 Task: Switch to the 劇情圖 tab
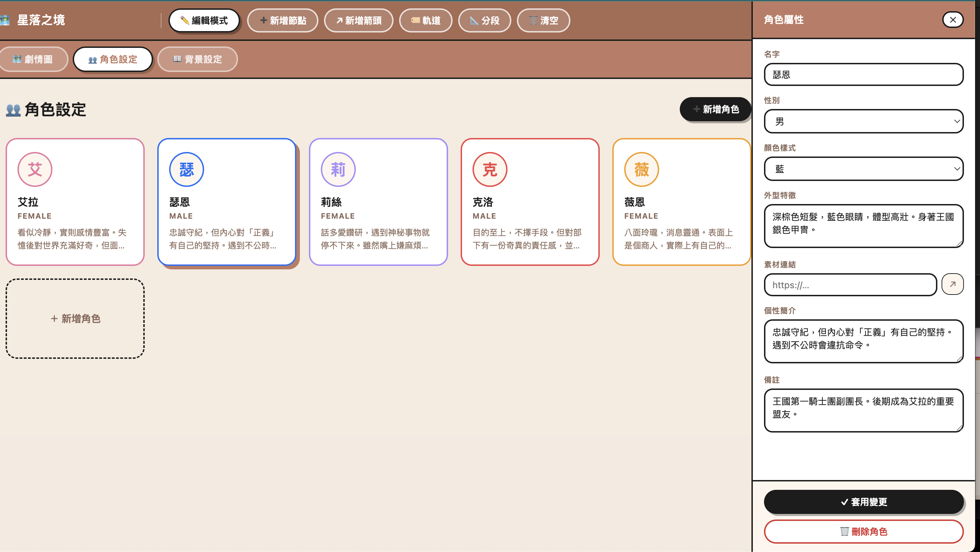pyautogui.click(x=33, y=59)
